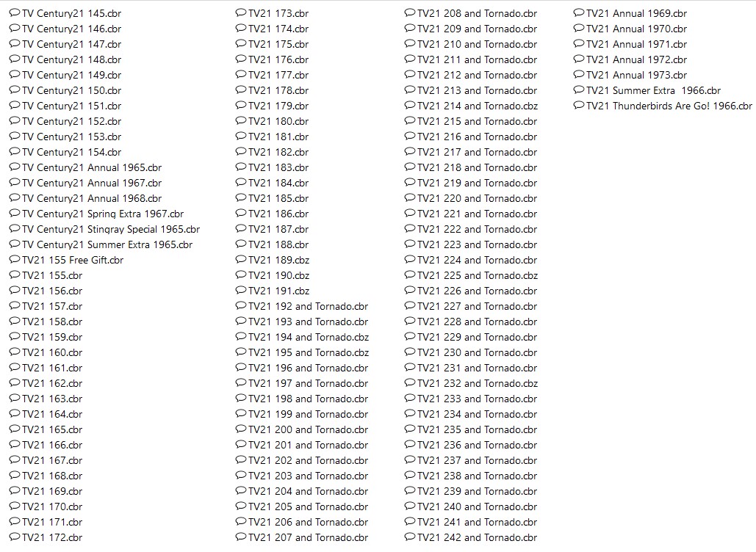The image size is (756, 552).
Task: Select the icon beside TV21 Annual 1969.cbr
Action: 579,13
